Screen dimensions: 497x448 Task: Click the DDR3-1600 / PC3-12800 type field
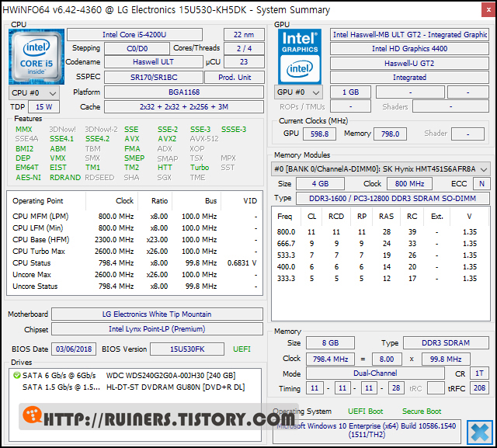(x=393, y=199)
